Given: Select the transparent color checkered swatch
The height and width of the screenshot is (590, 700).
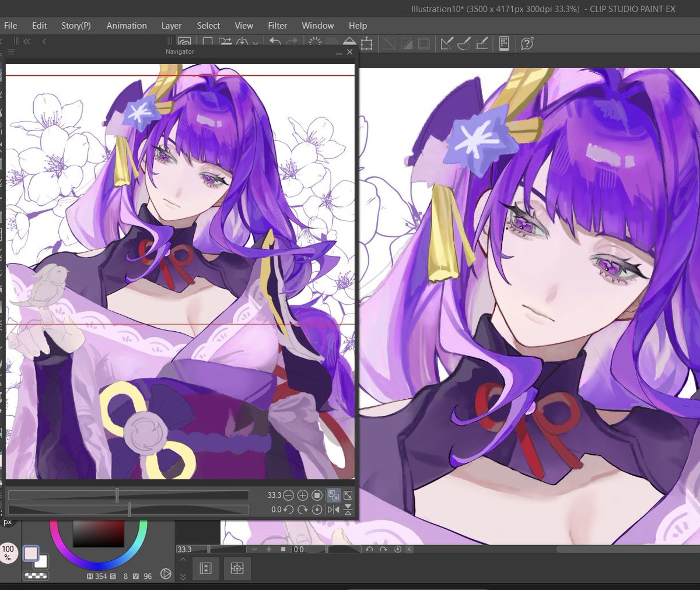Looking at the screenshot, I should point(35,576).
